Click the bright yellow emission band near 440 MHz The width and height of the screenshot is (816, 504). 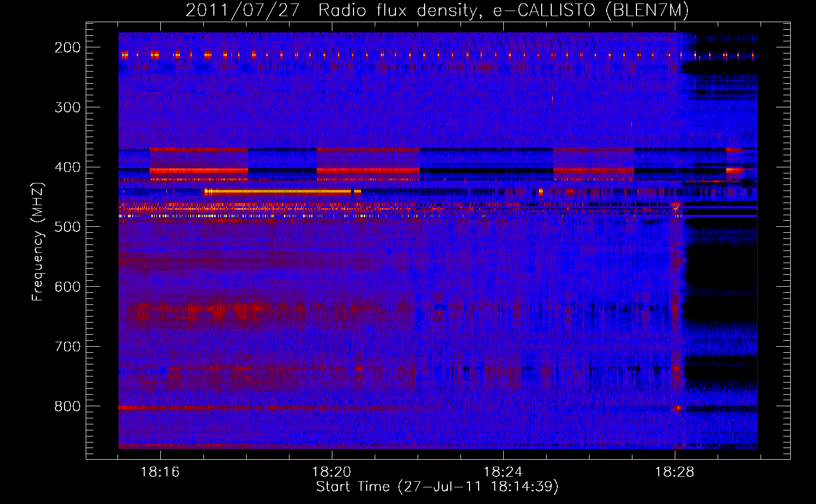point(277,192)
